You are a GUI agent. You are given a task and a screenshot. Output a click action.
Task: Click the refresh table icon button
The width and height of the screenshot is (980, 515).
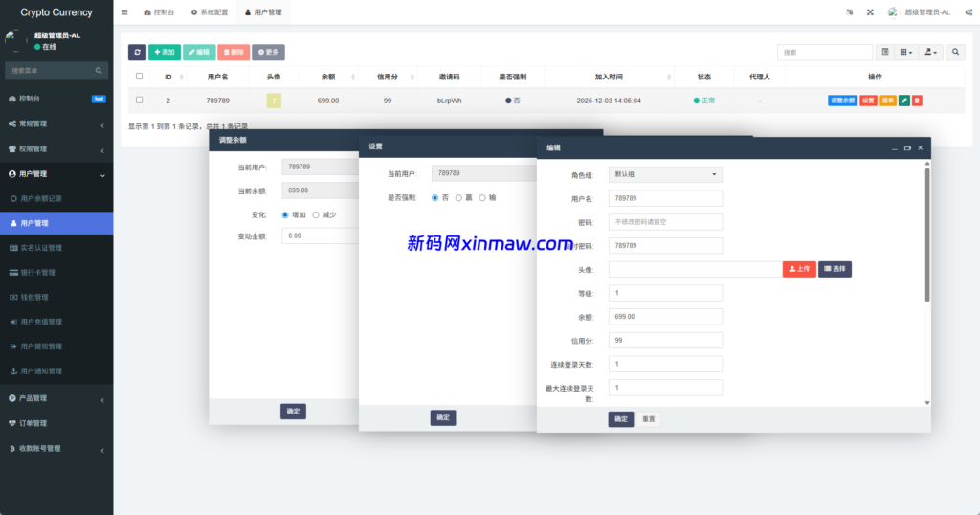coord(138,52)
